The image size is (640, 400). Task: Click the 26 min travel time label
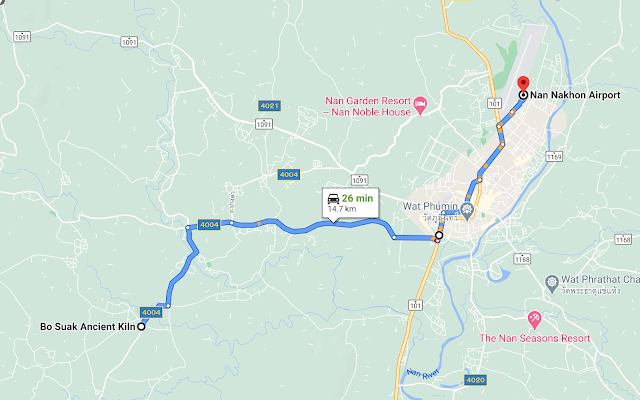point(357,198)
